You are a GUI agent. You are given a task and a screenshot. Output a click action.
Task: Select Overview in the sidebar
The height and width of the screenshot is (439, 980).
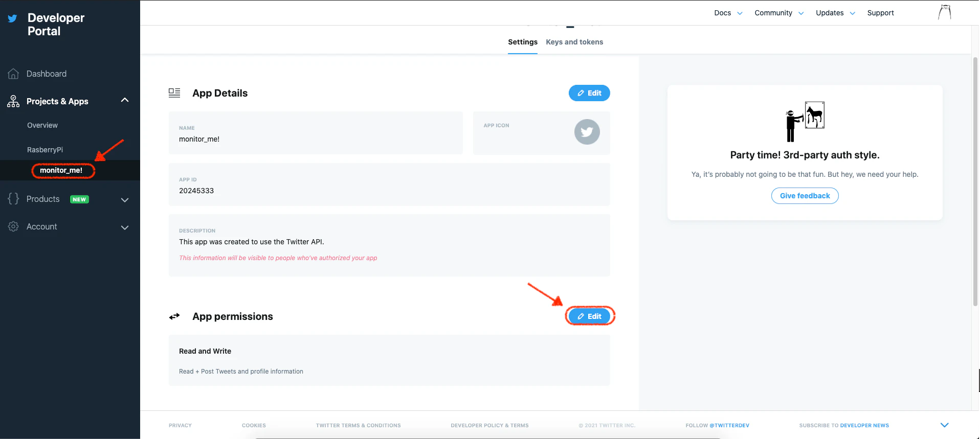pyautogui.click(x=42, y=125)
